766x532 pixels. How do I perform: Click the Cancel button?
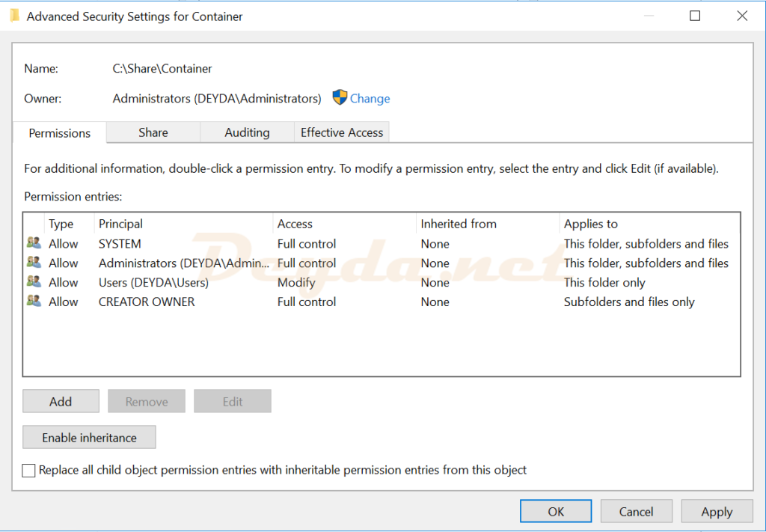(636, 512)
